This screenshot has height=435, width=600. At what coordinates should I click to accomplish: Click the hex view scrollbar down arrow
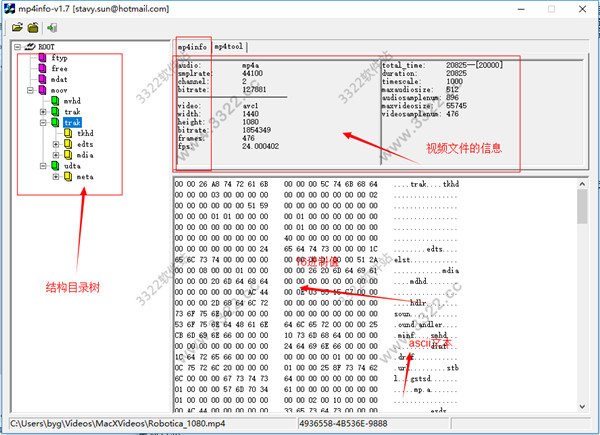(x=582, y=407)
